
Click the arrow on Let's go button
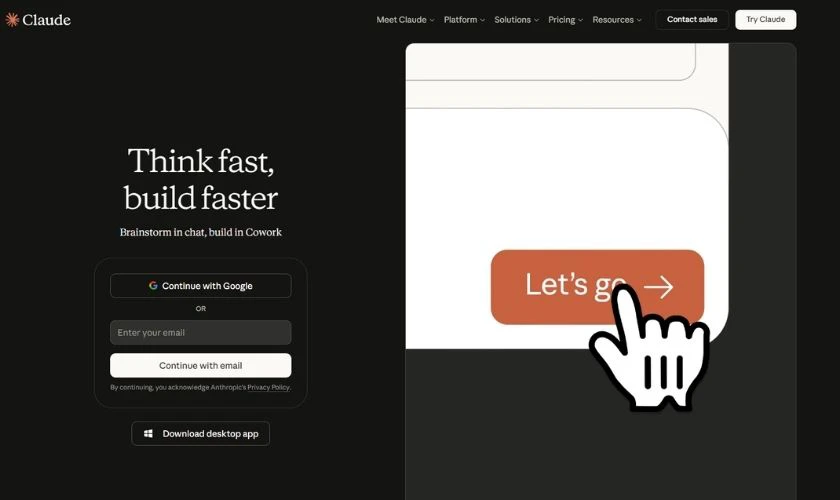tap(658, 287)
